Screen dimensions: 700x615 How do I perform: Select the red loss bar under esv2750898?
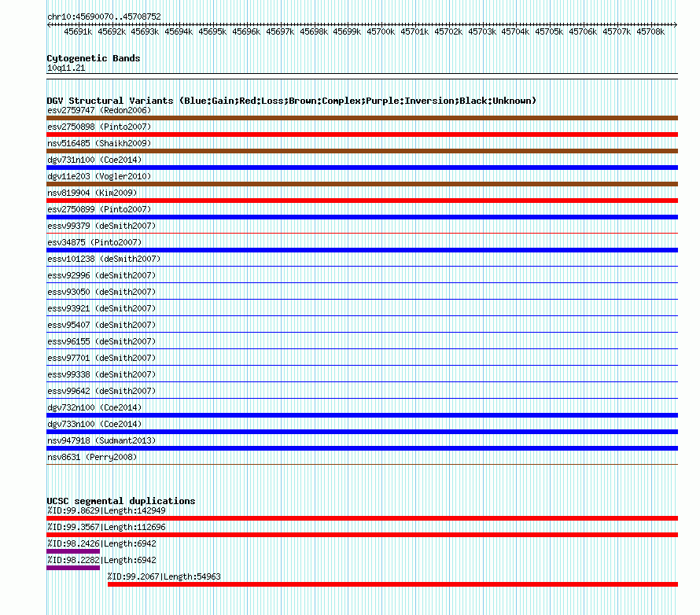(x=362, y=134)
